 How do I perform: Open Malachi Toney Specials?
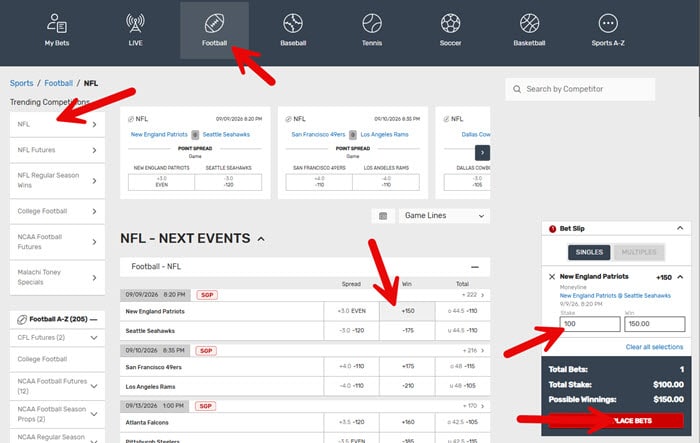coord(57,277)
